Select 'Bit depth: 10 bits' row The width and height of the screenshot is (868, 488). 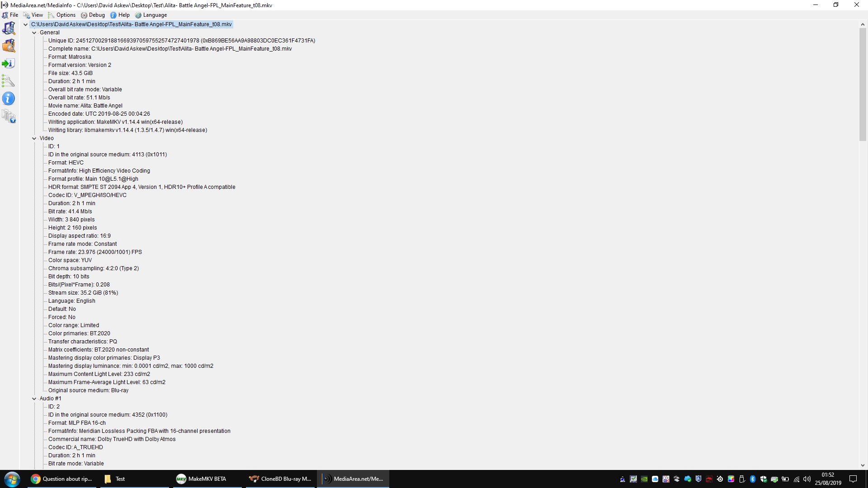click(69, 277)
